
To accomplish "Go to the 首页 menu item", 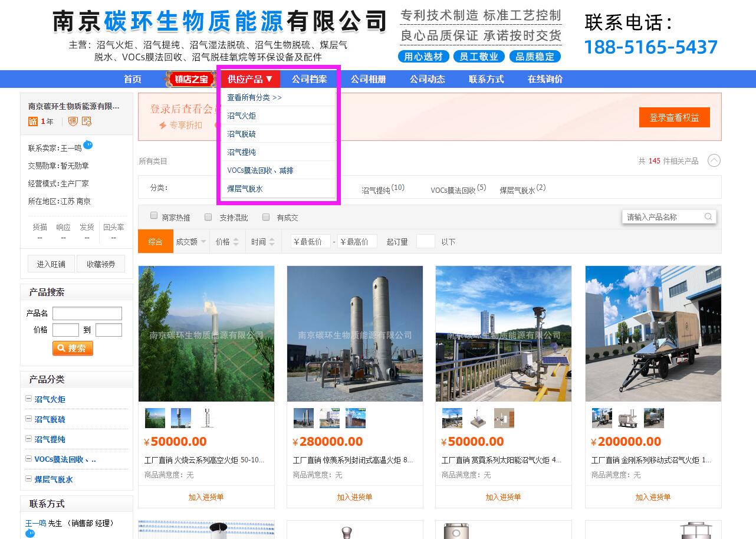I will click(x=132, y=78).
